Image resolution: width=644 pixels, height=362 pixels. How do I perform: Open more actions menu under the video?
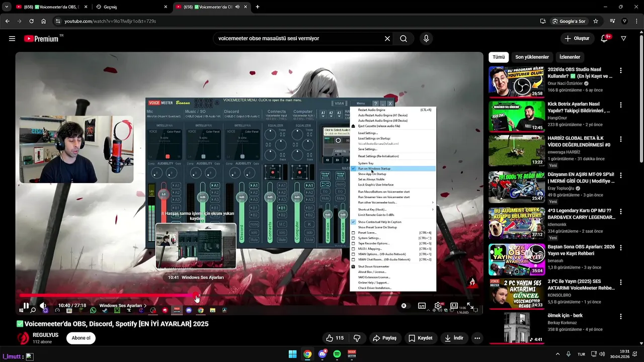pos(477,338)
